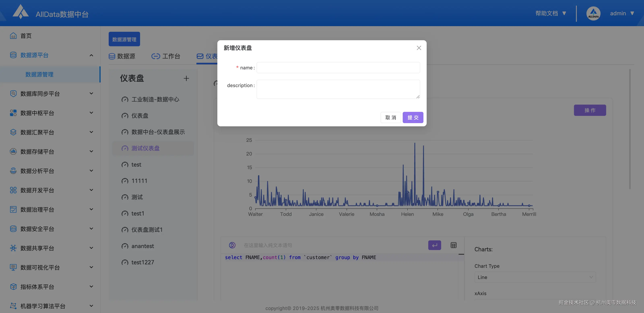Viewport: 644px width, 313px height.
Task: Click the name input field
Action: coord(338,67)
